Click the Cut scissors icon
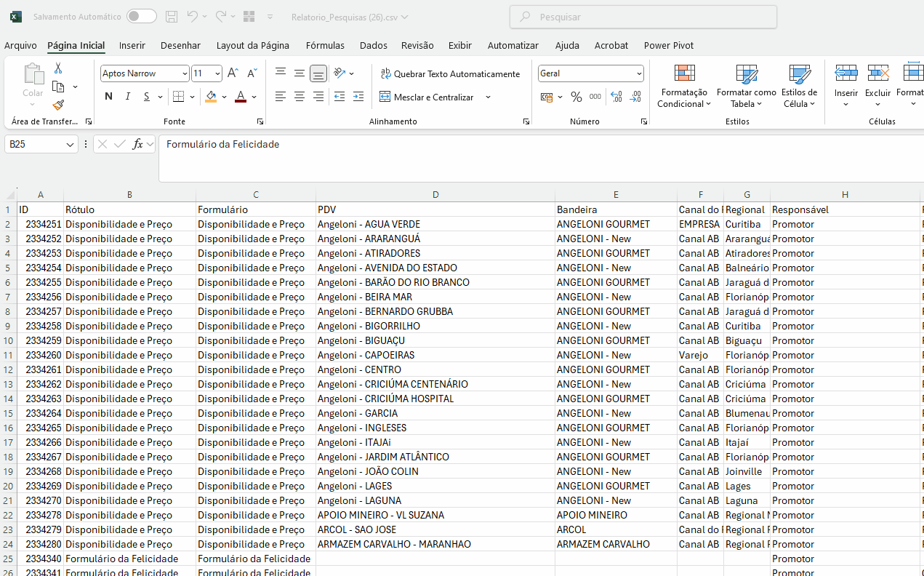The height and width of the screenshot is (576, 924). coord(58,68)
